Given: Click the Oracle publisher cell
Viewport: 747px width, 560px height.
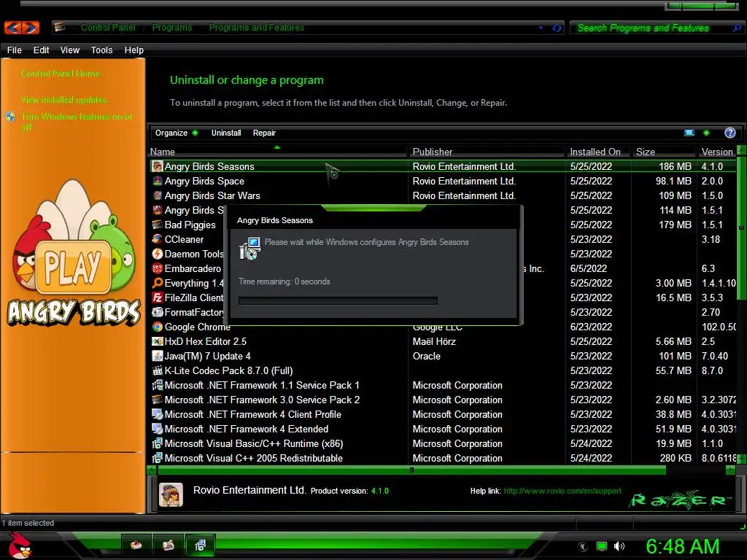Looking at the screenshot, I should point(426,356).
